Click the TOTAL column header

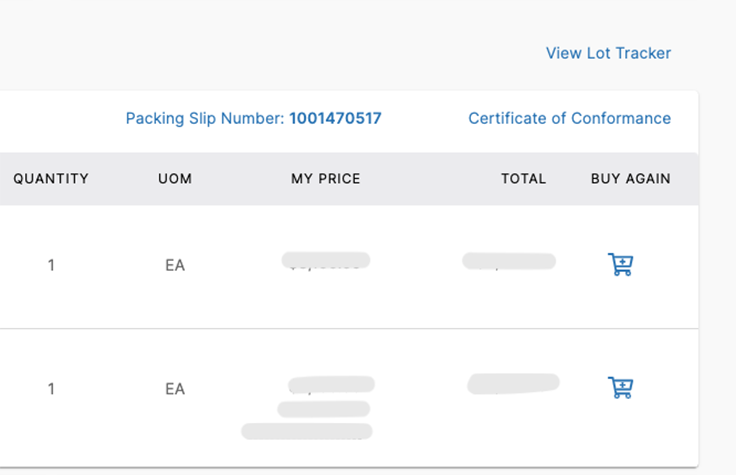pyautogui.click(x=524, y=179)
